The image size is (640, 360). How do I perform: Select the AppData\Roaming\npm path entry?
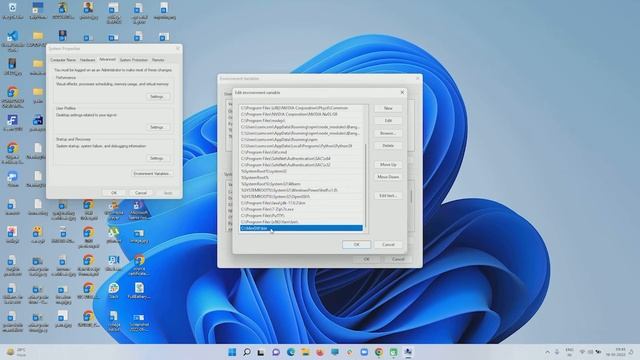click(x=301, y=140)
